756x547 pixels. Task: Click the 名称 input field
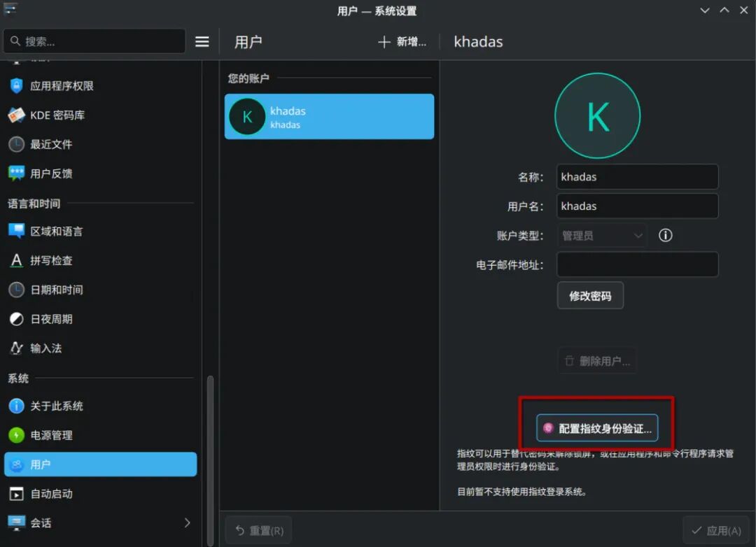coord(638,177)
